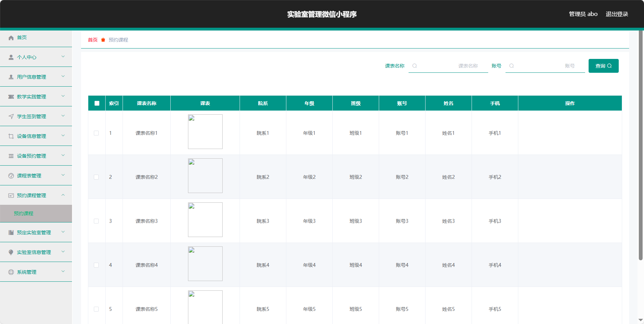Expand 设备信息管理 with its chevron arrow
This screenshot has height=324, width=644.
tap(63, 135)
